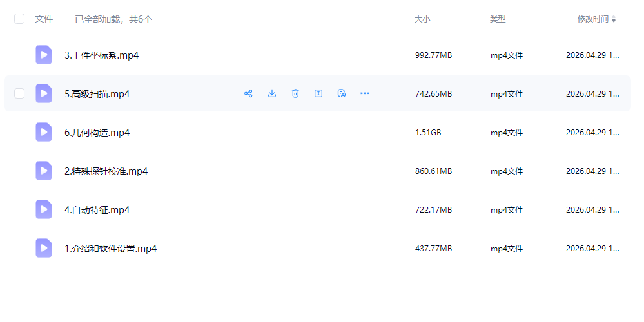Open more options for 5.高级扫描.mp4
Screen dimensions: 644x322
[x=365, y=93]
